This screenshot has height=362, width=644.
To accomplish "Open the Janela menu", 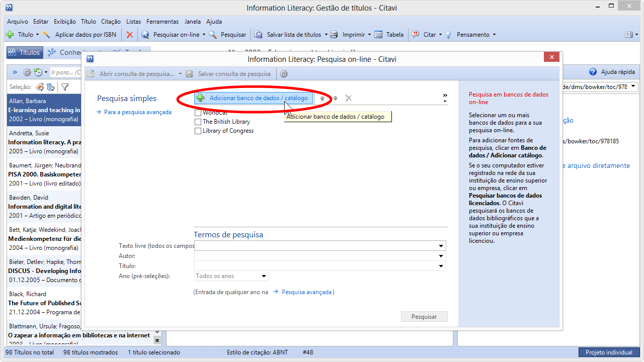I will (x=193, y=22).
